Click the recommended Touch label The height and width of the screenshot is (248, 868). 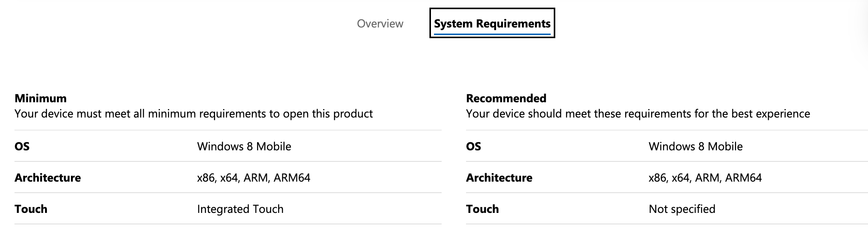tap(482, 209)
